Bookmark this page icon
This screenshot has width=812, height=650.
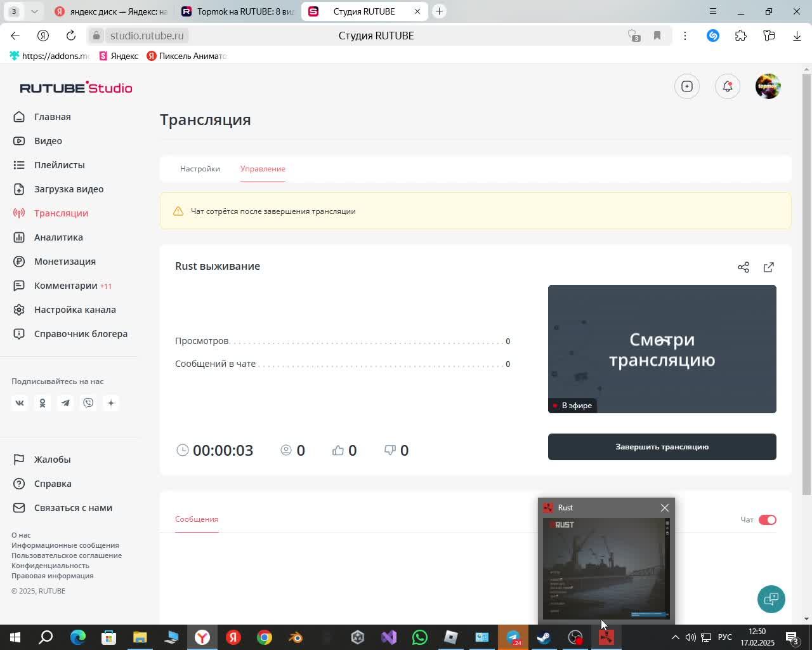[x=657, y=36]
